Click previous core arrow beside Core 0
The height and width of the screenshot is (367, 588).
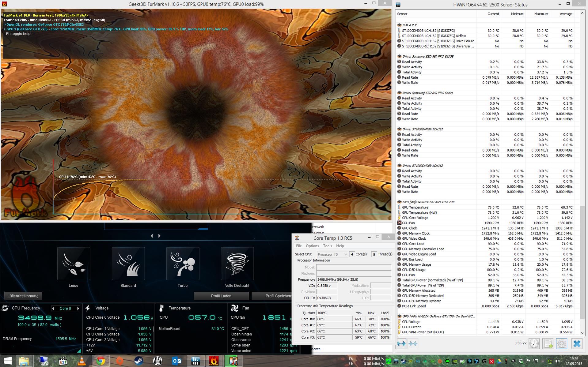click(x=53, y=309)
